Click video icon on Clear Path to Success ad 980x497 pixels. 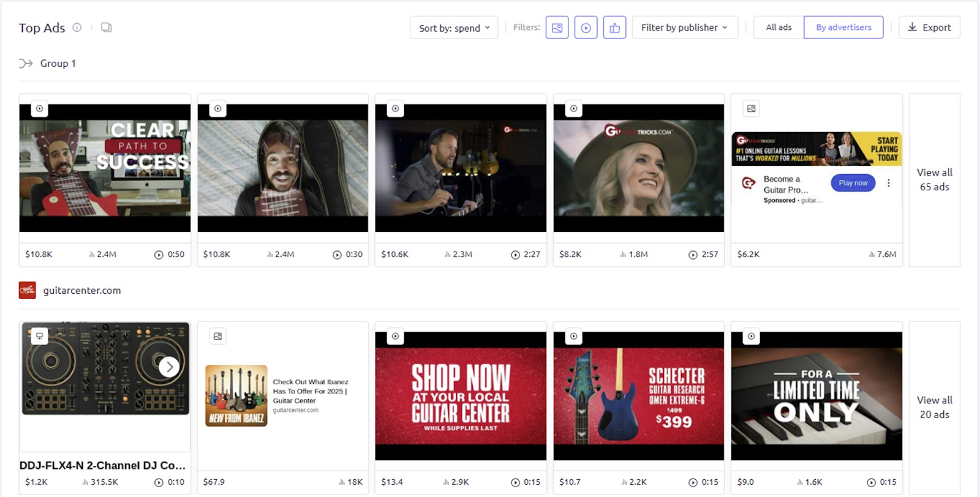[x=40, y=109]
